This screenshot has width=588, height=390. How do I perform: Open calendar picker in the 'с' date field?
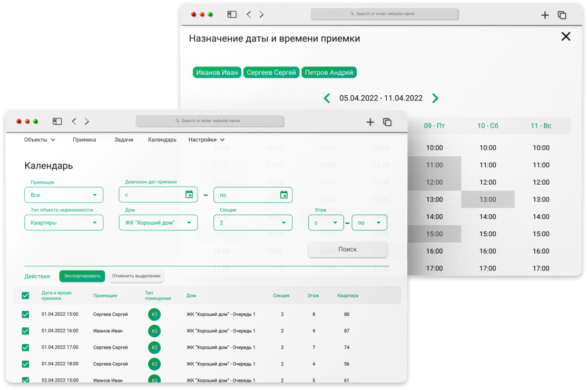(x=189, y=195)
